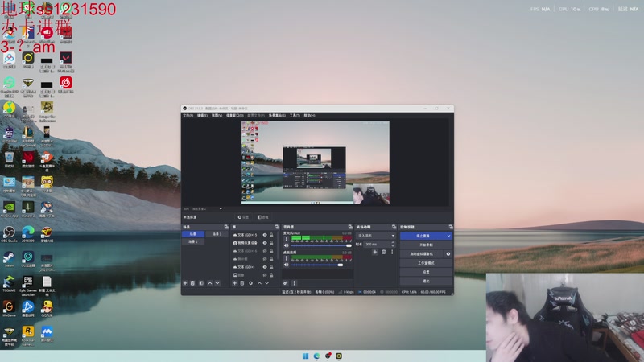Show the hidden 图像 source with its eye icon
The image size is (644, 362).
[265, 275]
